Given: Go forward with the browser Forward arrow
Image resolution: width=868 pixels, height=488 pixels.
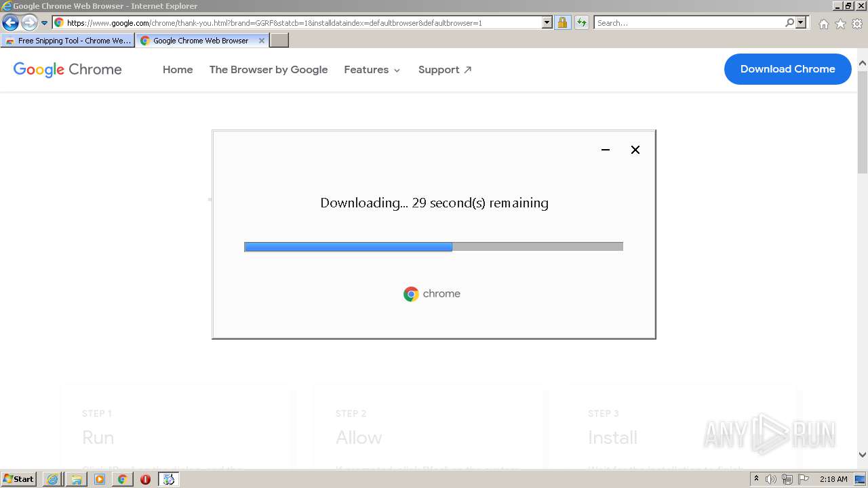Looking at the screenshot, I should tap(29, 22).
